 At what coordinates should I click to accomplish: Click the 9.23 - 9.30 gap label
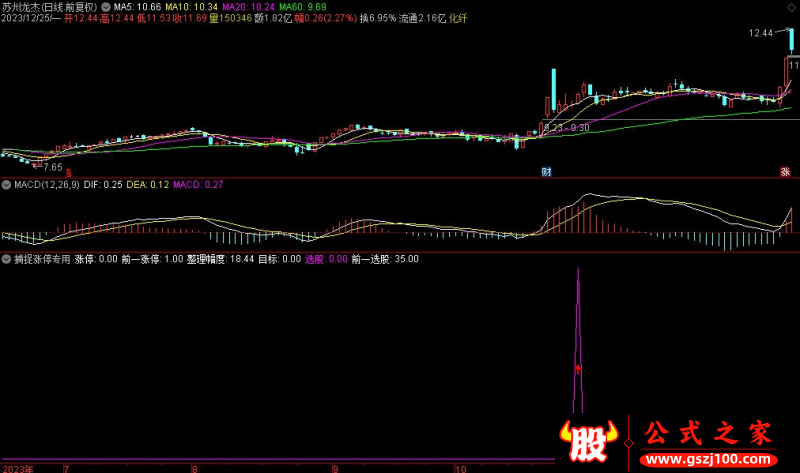click(567, 128)
